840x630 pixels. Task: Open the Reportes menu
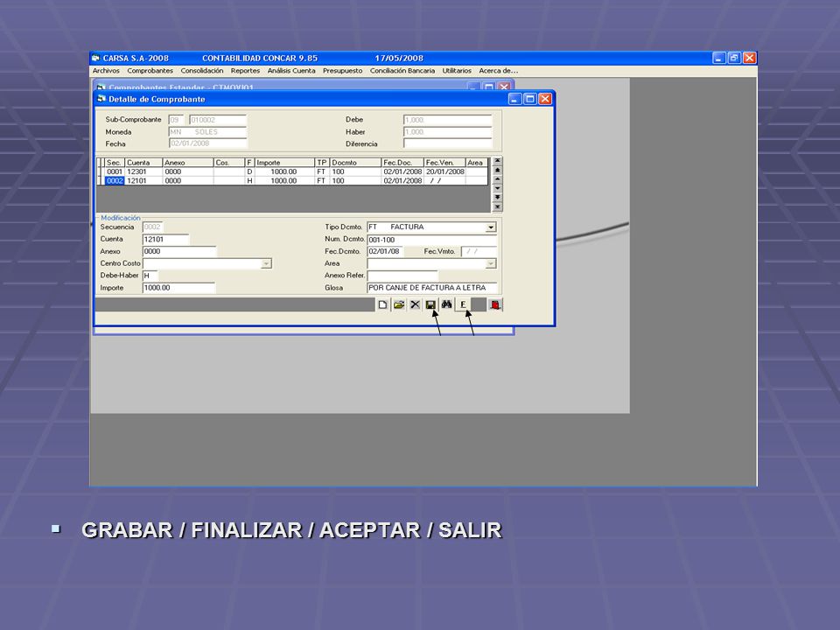click(245, 71)
